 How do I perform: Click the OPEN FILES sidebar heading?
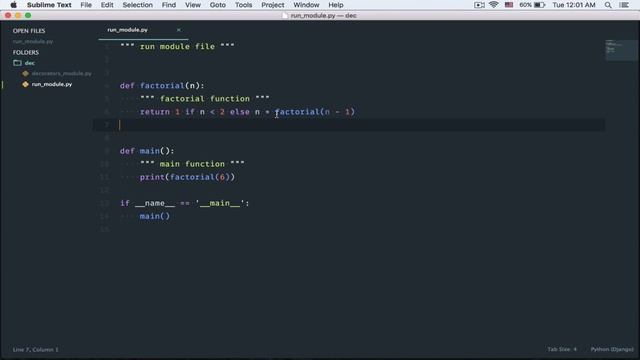tap(29, 31)
